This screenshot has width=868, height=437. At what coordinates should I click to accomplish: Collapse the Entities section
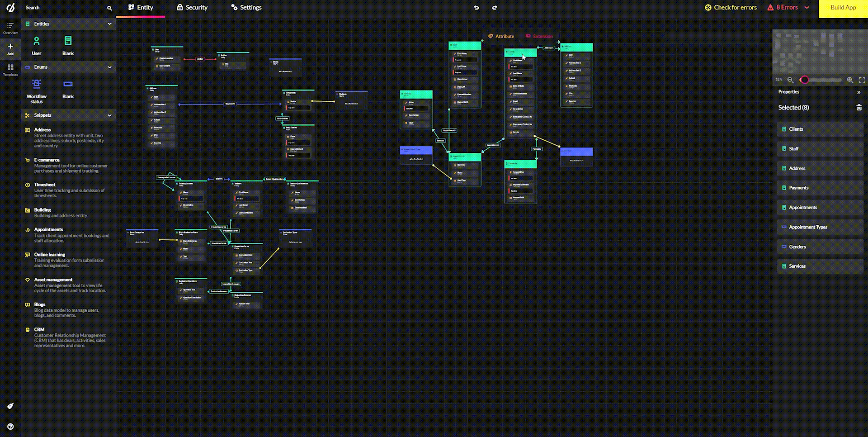(109, 24)
